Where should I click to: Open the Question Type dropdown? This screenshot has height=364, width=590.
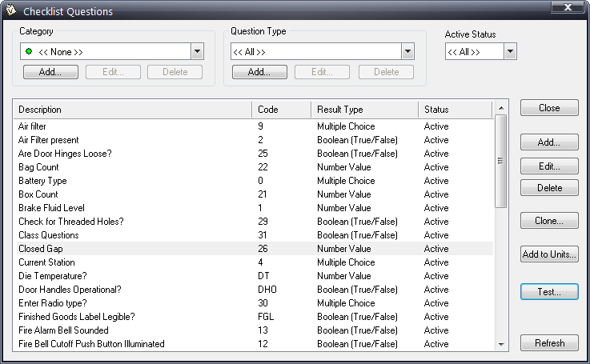[x=407, y=52]
